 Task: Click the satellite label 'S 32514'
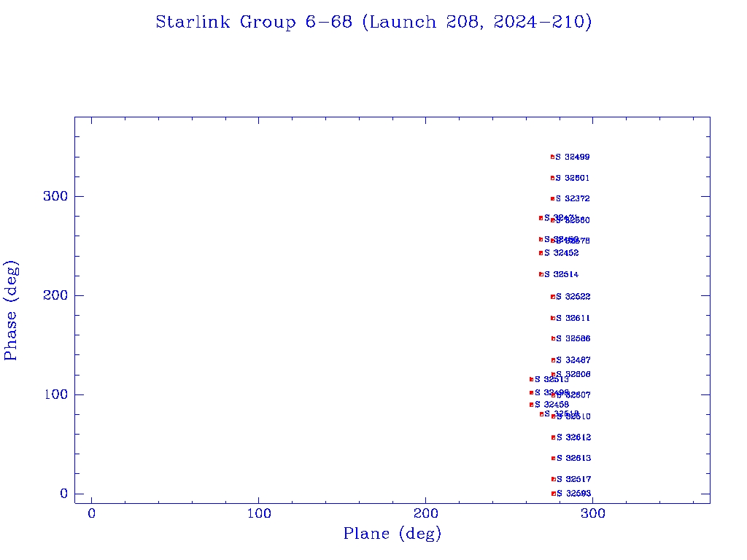click(562, 274)
